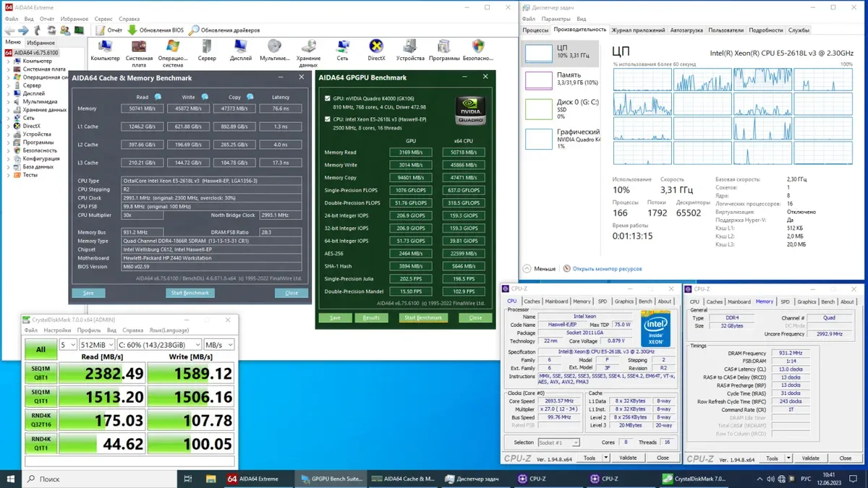Open the Сервис menu in AIDA64

click(103, 19)
